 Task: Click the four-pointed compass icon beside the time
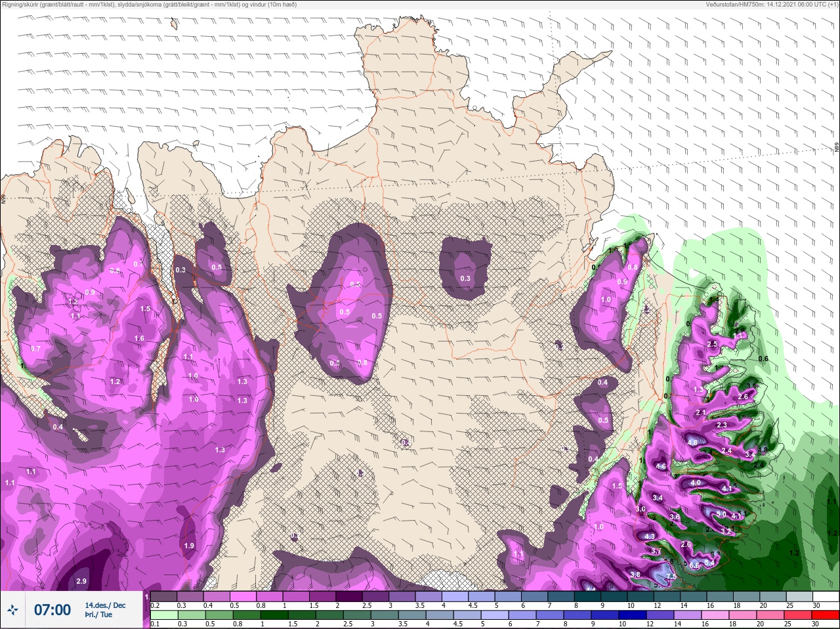tap(12, 610)
